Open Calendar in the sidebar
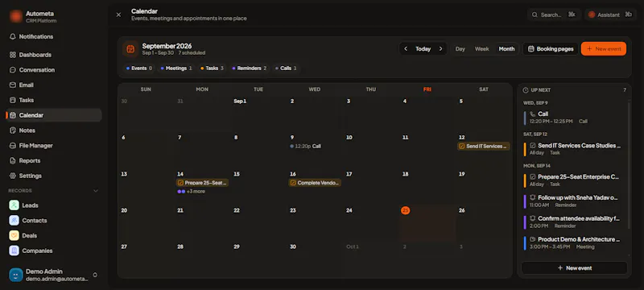The height and width of the screenshot is (290, 644). point(54,115)
